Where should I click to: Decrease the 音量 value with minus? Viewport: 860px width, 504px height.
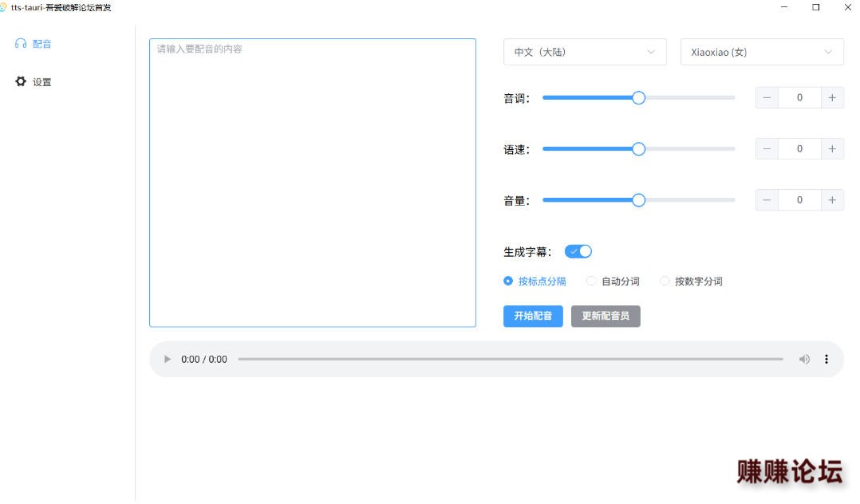click(x=767, y=200)
